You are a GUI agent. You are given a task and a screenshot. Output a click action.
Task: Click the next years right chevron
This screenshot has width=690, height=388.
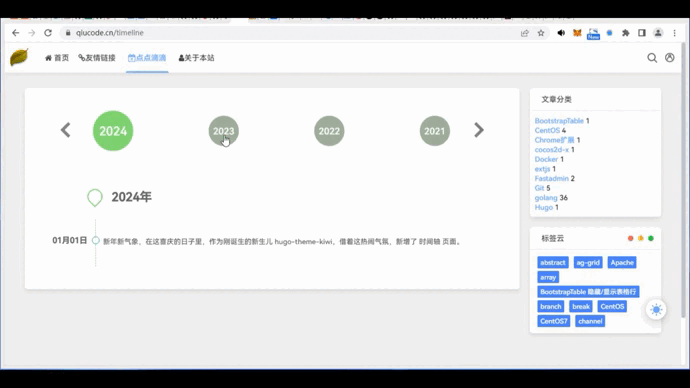[x=479, y=130]
